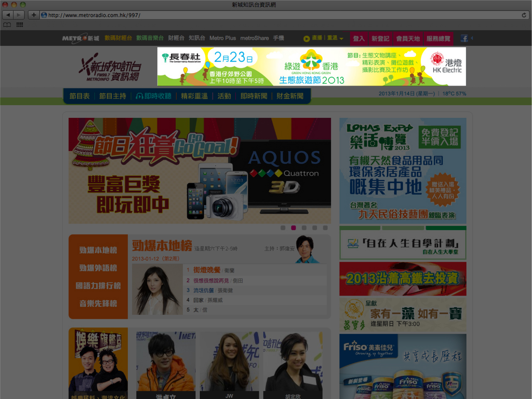Expand the 重溫 dropdown arrow
This screenshot has width=532, height=399.
pos(341,39)
